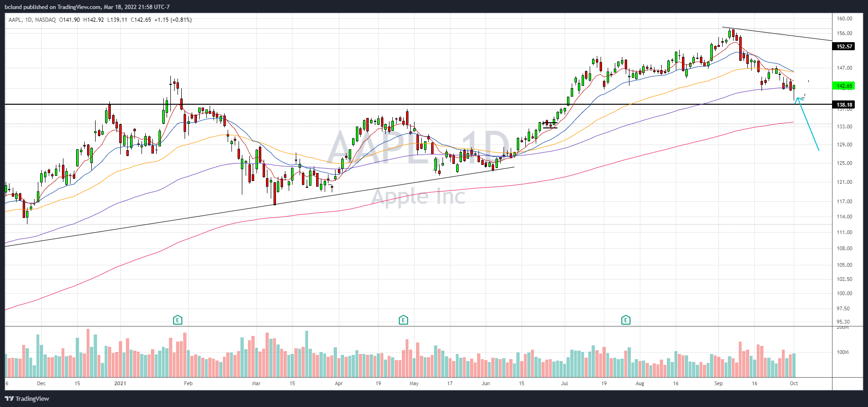This screenshot has height=407, width=868.
Task: Click 129.00 on the price axis
Action: [844, 145]
